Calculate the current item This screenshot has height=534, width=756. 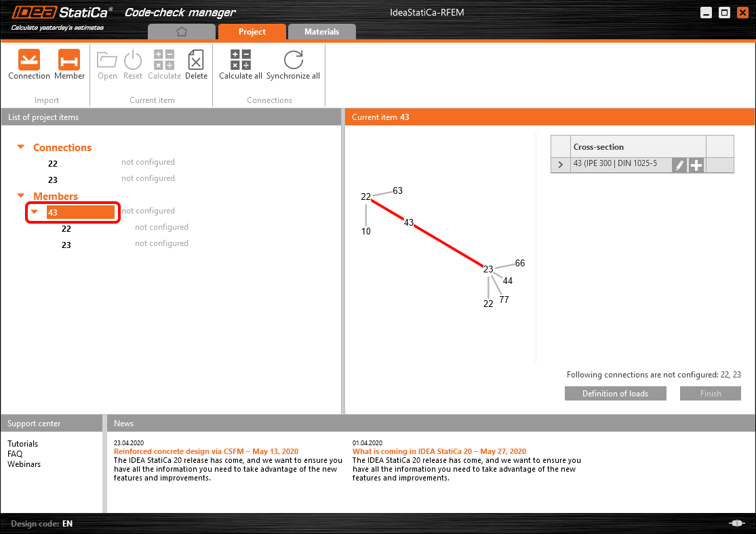pos(164,64)
